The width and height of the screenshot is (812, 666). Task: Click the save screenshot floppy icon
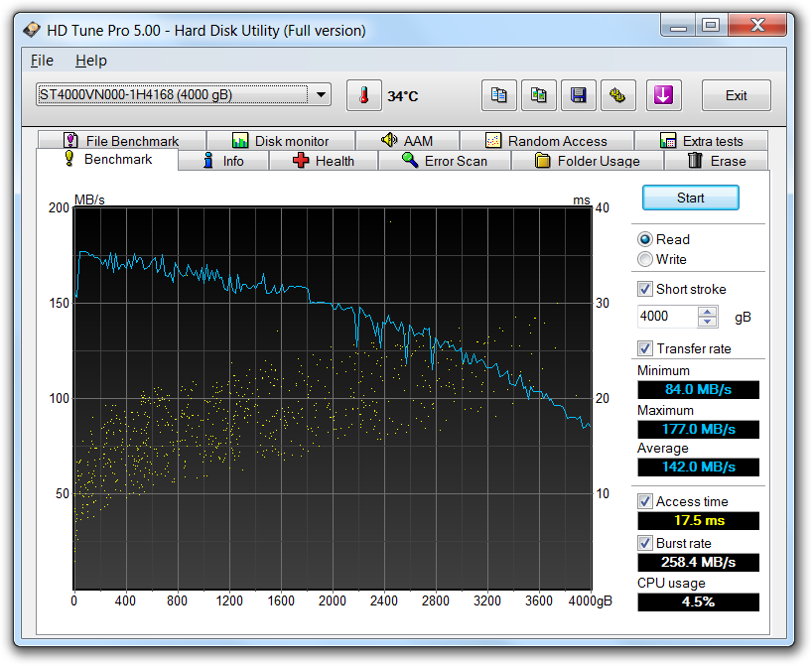tap(577, 96)
